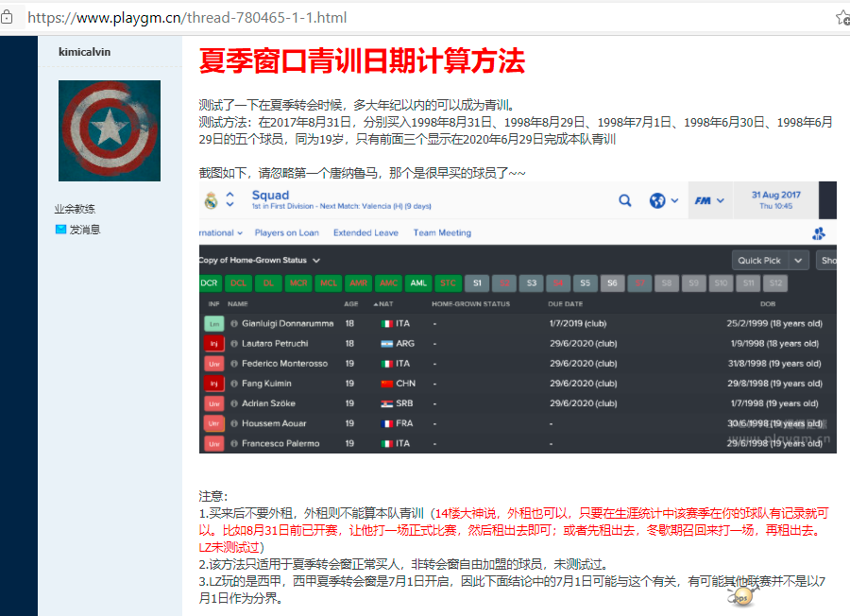The height and width of the screenshot is (616, 850).
Task: Sort by HOME-GROWN STATUS column header
Action: click(471, 304)
